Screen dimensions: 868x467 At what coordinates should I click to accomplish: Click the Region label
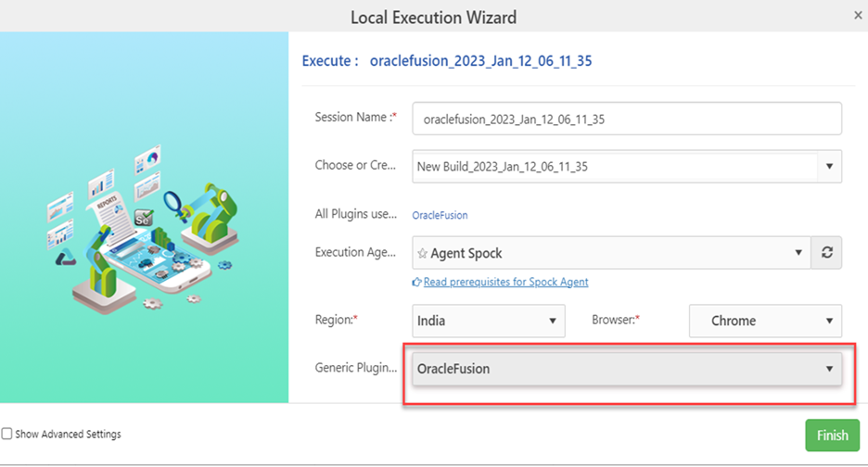336,320
